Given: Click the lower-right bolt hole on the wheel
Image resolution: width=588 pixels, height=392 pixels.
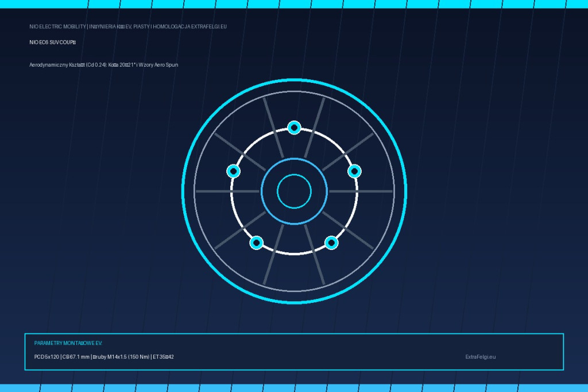Looking at the screenshot, I should coord(331,243).
